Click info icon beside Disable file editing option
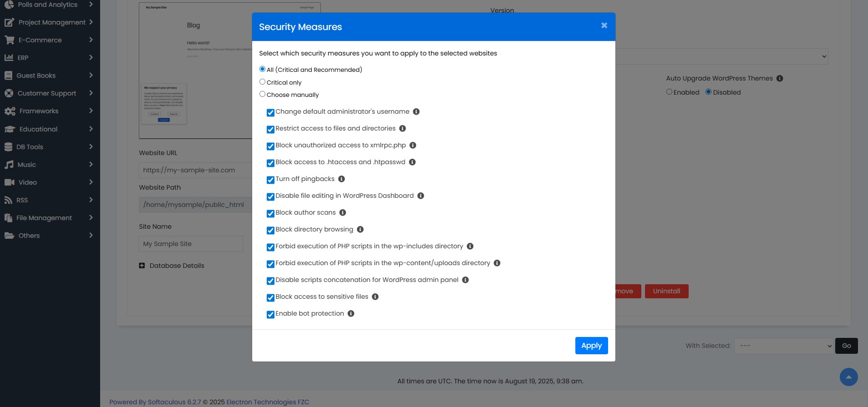This screenshot has width=868, height=407. click(421, 196)
